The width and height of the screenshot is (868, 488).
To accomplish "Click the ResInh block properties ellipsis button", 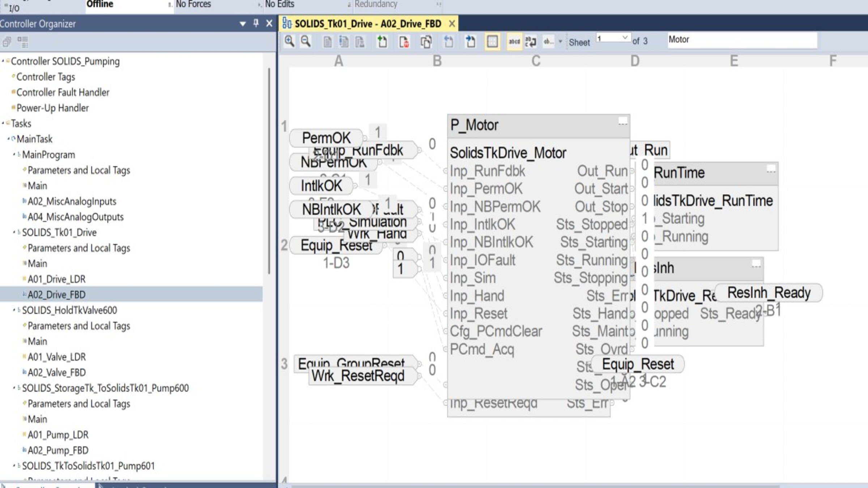I will coord(756,264).
